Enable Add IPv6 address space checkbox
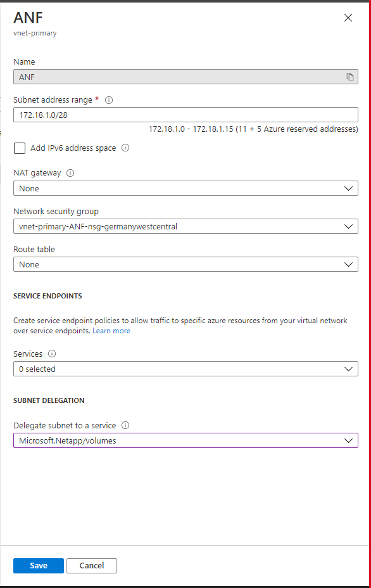The width and height of the screenshot is (371, 588). pos(20,148)
